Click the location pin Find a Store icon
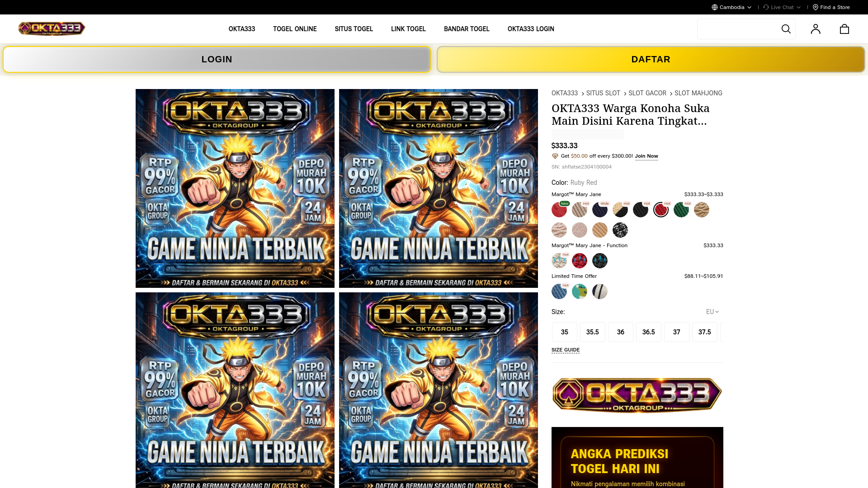The height and width of the screenshot is (488, 868). point(816,7)
